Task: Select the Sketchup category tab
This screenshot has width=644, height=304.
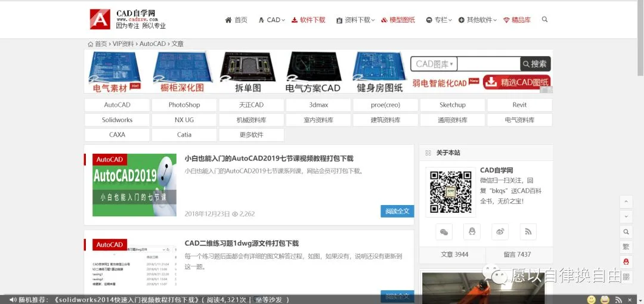Action: pyautogui.click(x=453, y=105)
